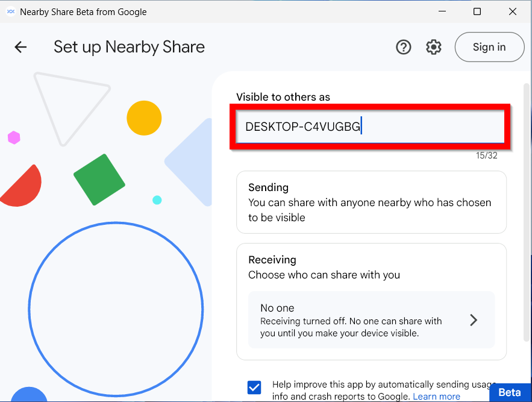Click the yellow circle illustration
This screenshot has height=402, width=532.
144,118
